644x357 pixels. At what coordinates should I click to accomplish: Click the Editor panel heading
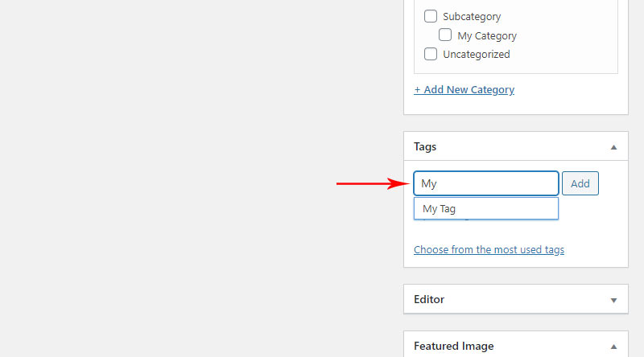pos(429,299)
